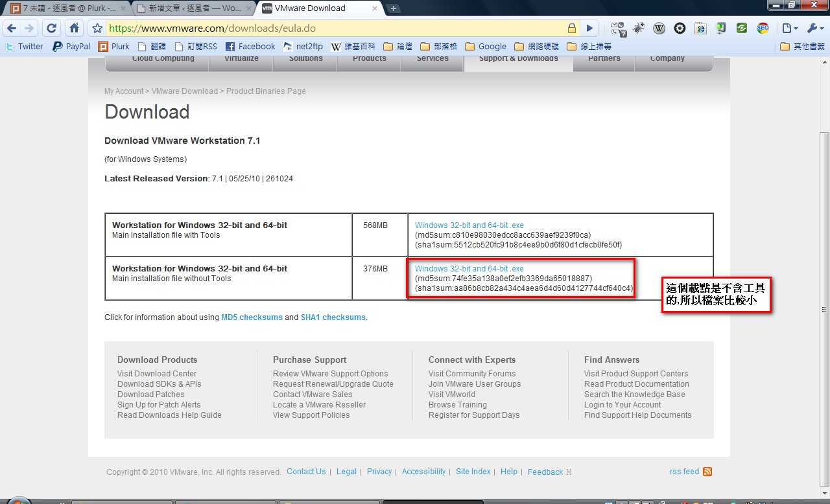Click the Search the Knowledge Base link
The width and height of the screenshot is (830, 504).
(x=635, y=395)
